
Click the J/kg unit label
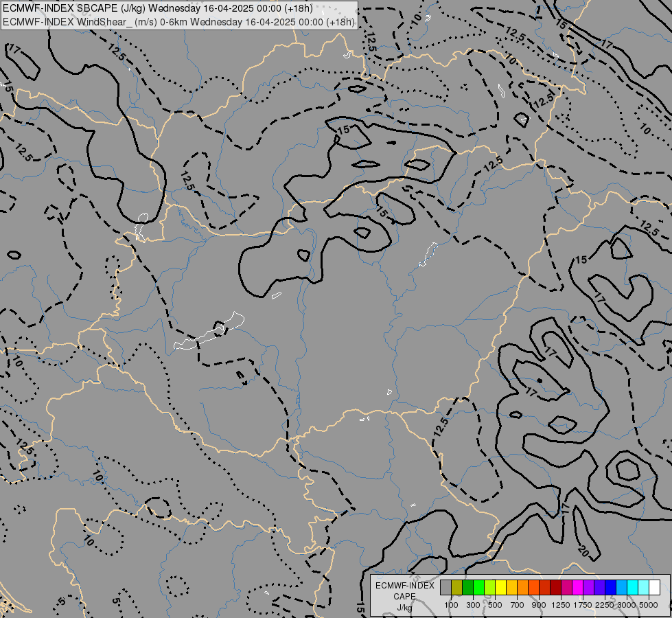click(x=404, y=608)
